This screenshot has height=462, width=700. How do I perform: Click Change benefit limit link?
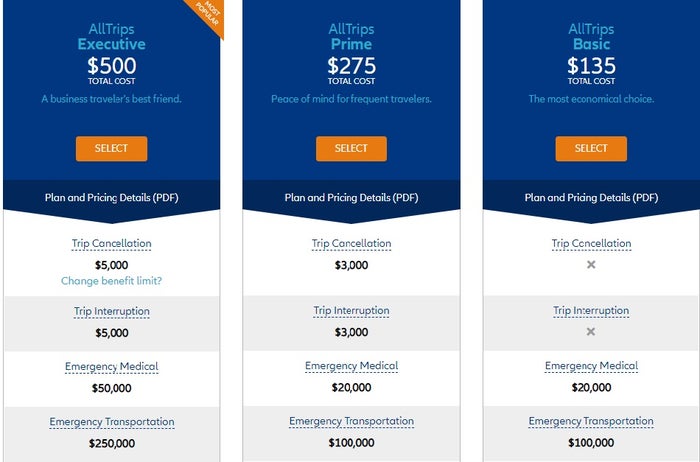[x=112, y=281]
